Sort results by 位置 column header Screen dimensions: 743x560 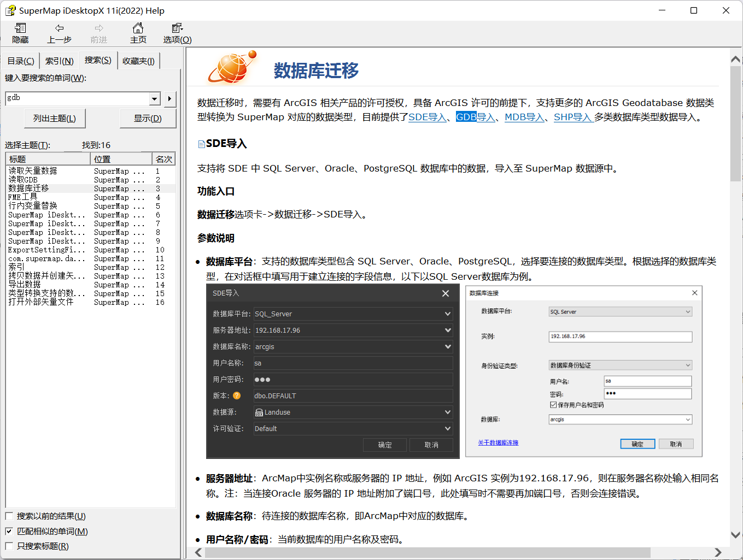pos(121,158)
